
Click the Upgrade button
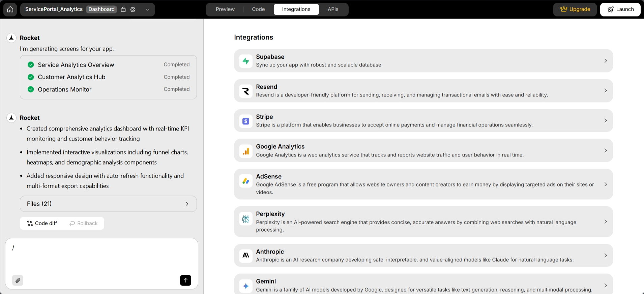click(575, 9)
